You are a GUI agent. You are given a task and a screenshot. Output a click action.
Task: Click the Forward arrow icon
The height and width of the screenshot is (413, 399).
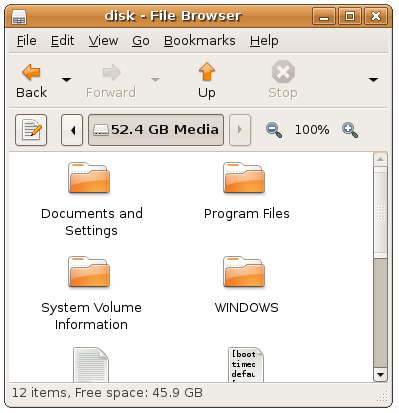pyautogui.click(x=111, y=72)
